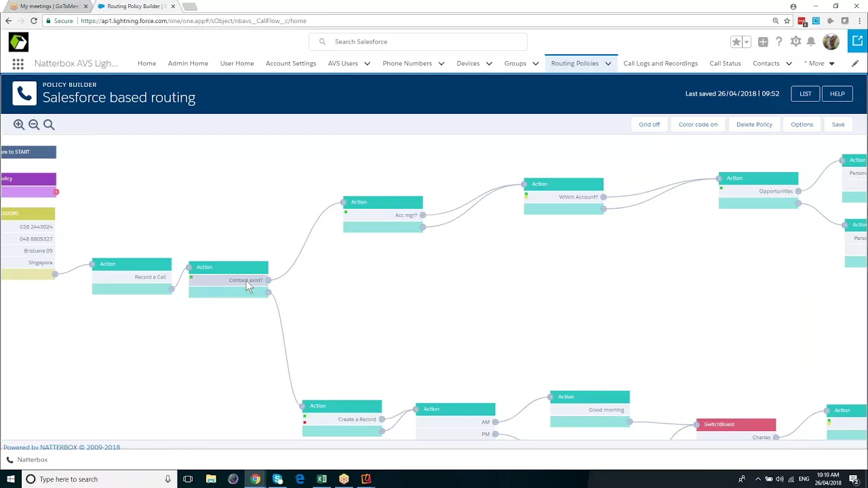Click the LIST button
This screenshot has width=868, height=488.
pos(805,94)
